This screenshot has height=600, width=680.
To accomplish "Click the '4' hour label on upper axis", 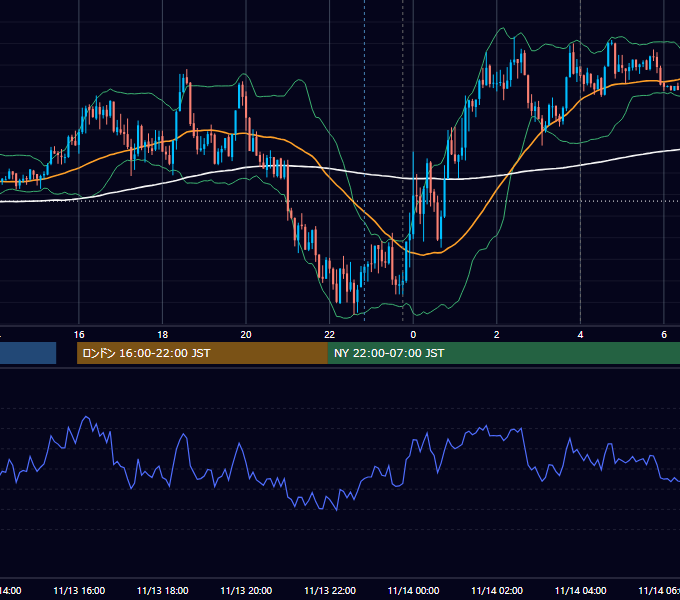I will tap(580, 335).
